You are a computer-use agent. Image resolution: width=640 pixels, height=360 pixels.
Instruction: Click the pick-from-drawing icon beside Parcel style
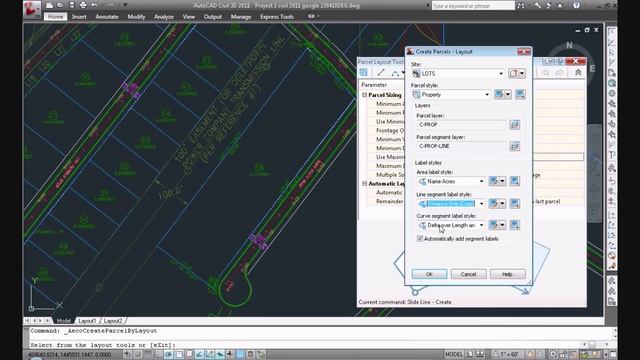point(520,95)
